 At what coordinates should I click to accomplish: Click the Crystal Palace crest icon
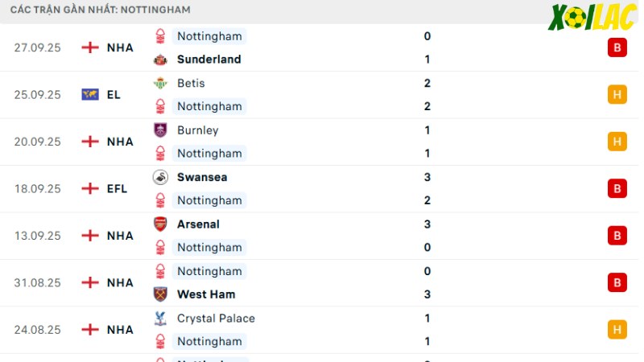pyautogui.click(x=160, y=319)
